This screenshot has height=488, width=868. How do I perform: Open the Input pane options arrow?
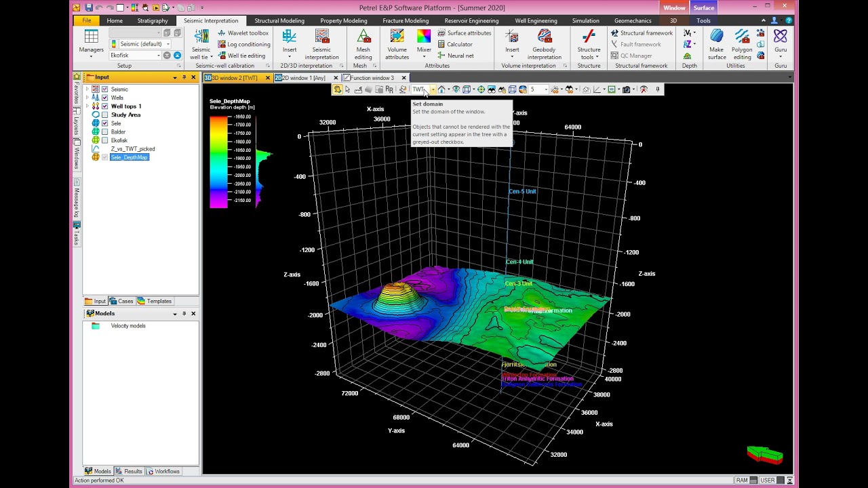coord(175,77)
